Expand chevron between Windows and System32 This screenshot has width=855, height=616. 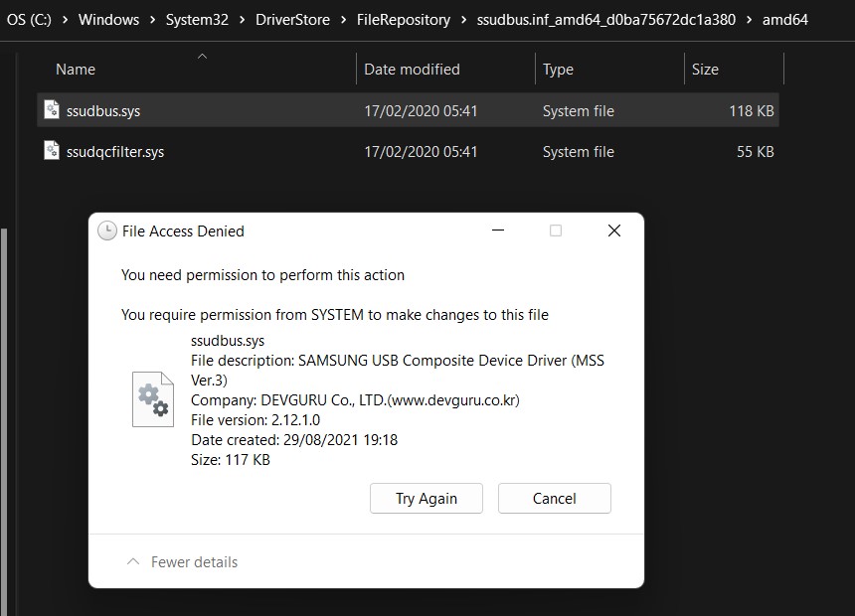[x=153, y=20]
